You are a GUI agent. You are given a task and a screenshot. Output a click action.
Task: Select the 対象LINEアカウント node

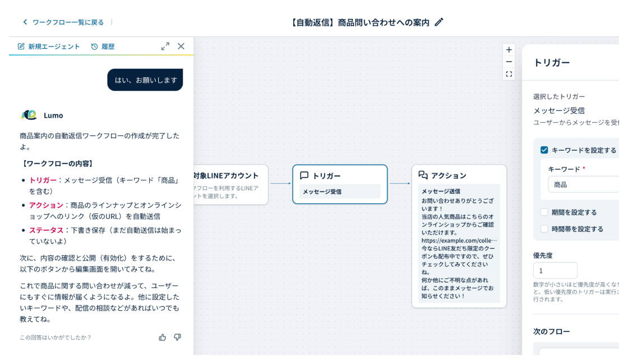pyautogui.click(x=230, y=184)
